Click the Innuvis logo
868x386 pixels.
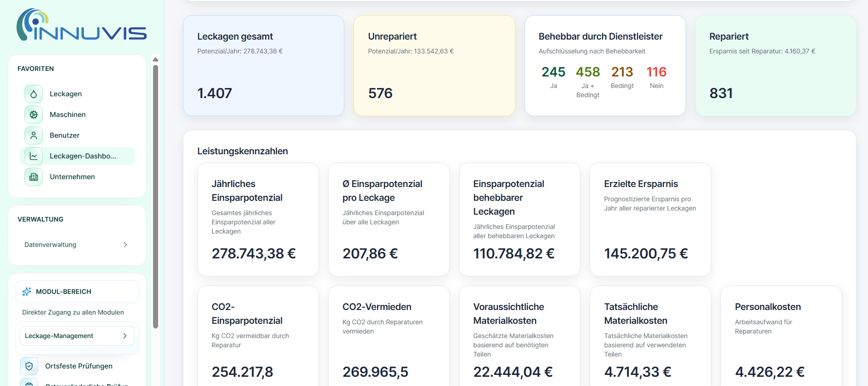pyautogui.click(x=82, y=25)
